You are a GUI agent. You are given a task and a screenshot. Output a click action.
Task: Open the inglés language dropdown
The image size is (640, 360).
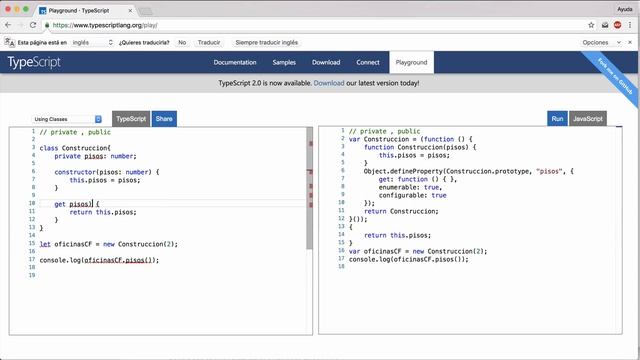tap(92, 42)
